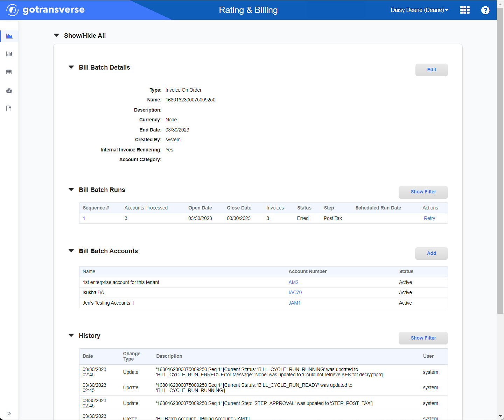The image size is (504, 420).
Task: Sort runs by Status column
Action: tap(304, 208)
